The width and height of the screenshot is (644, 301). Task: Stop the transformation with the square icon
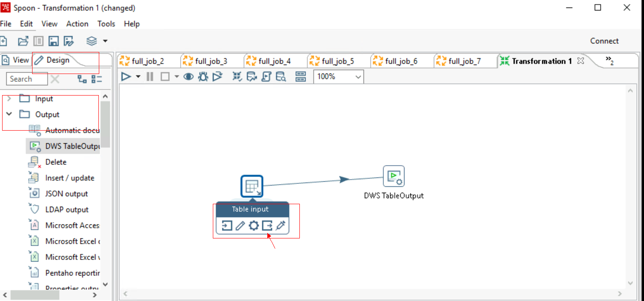(x=165, y=77)
